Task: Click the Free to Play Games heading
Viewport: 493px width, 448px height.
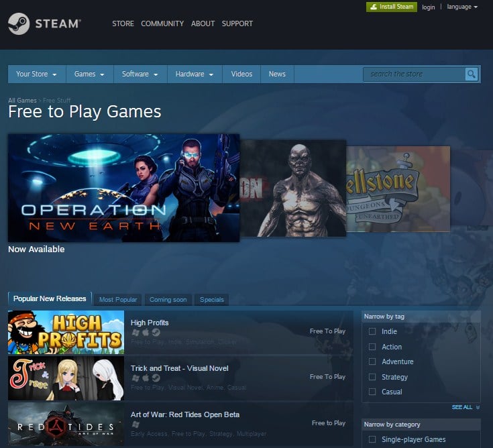Action: point(85,112)
